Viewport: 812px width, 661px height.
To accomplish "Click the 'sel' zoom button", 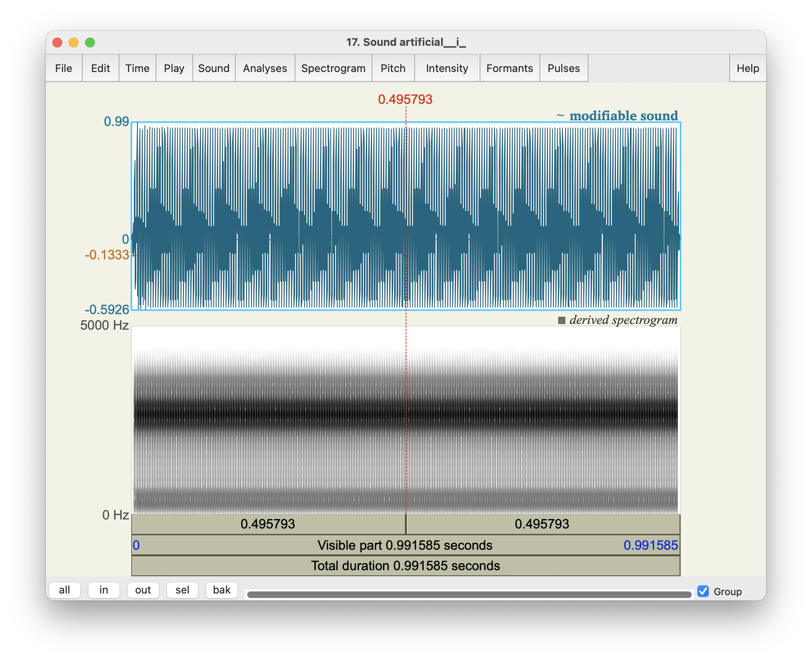I will pyautogui.click(x=183, y=590).
